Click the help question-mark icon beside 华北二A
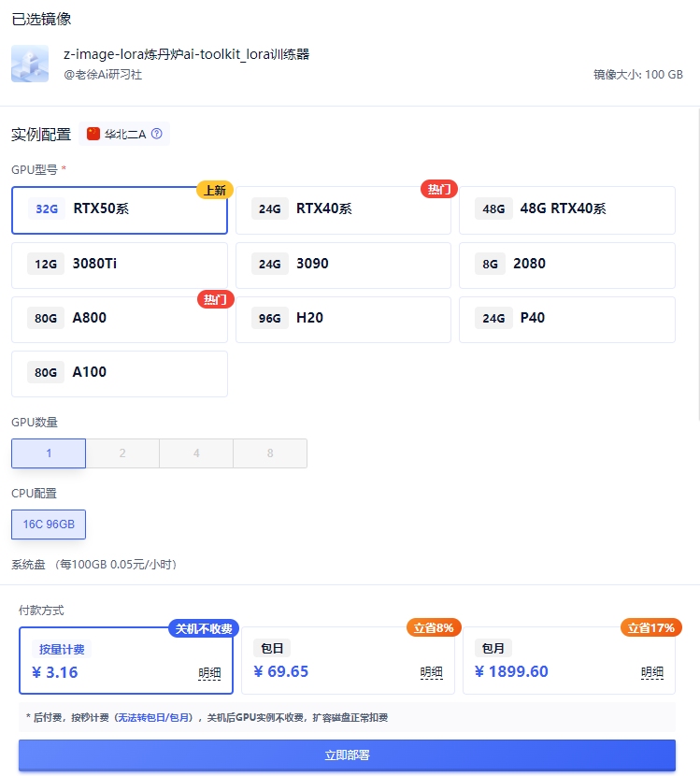This screenshot has width=700, height=776. click(157, 134)
